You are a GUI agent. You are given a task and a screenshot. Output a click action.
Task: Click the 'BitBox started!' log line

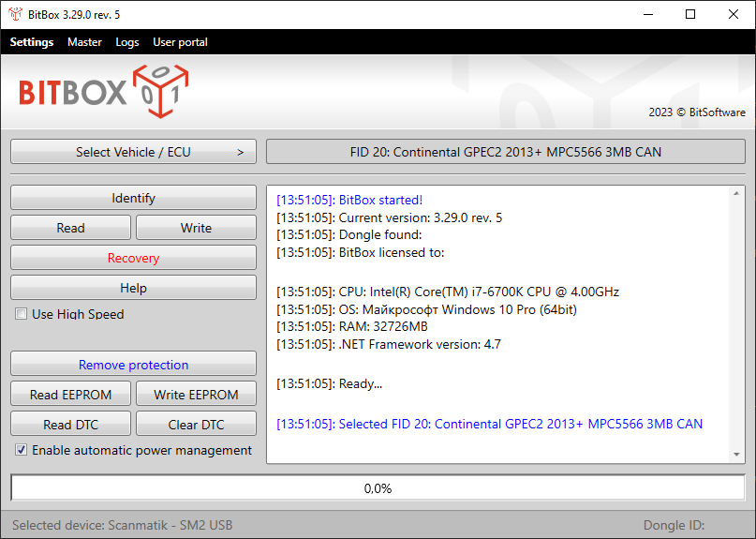click(x=349, y=200)
